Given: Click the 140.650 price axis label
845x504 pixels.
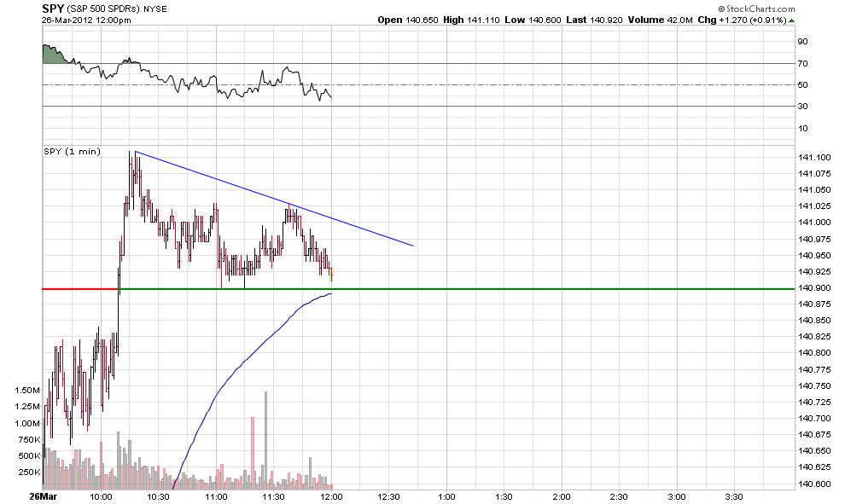Looking at the screenshot, I should pyautogui.click(x=814, y=450).
